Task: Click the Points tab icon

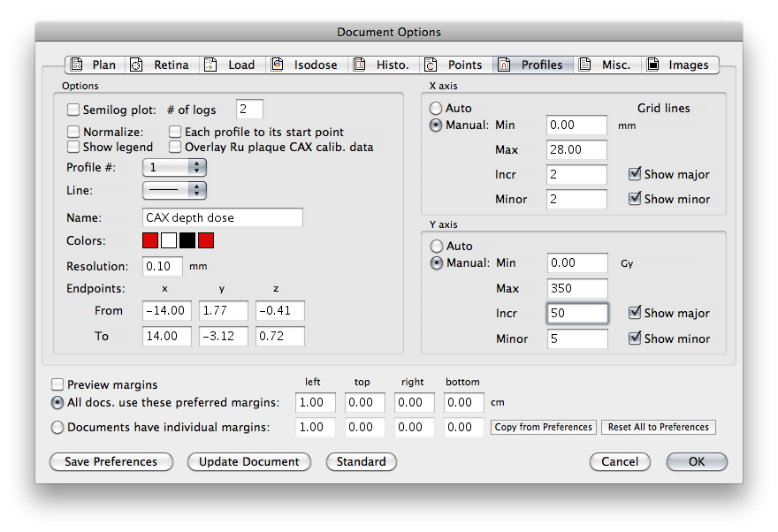Action: click(431, 65)
